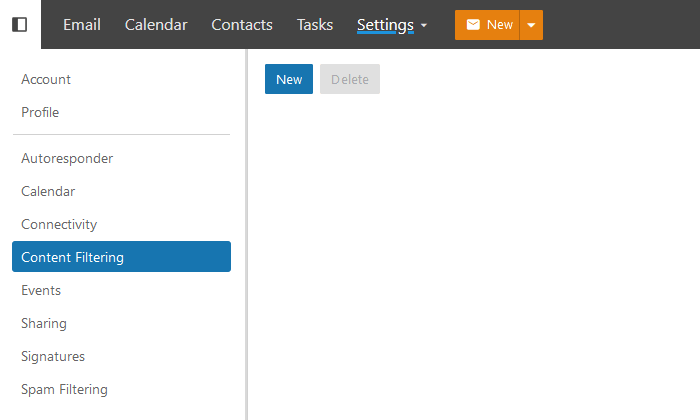Go to Sharing settings
The image size is (700, 420).
coord(44,324)
